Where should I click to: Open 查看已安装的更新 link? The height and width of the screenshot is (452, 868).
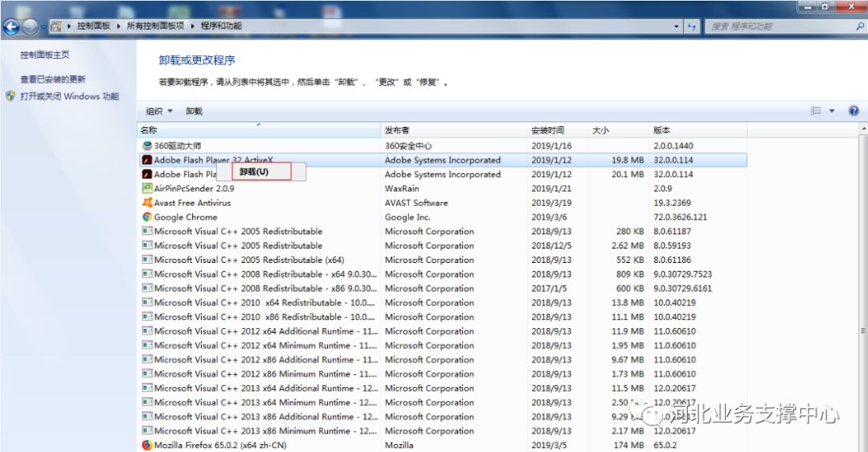pos(53,79)
